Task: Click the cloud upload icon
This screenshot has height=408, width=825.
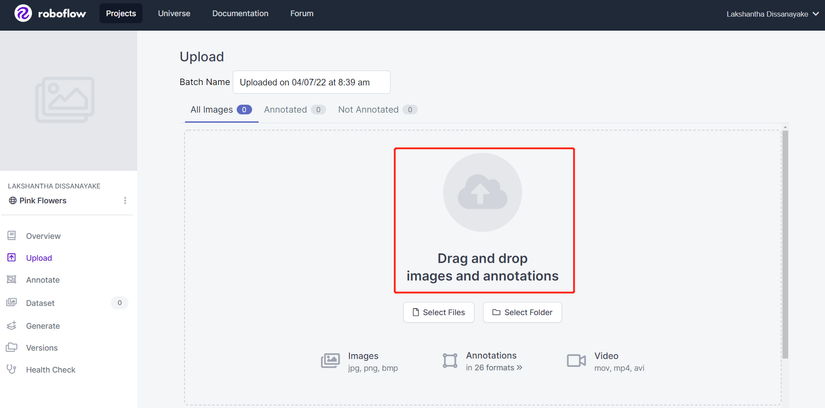Action: click(482, 192)
